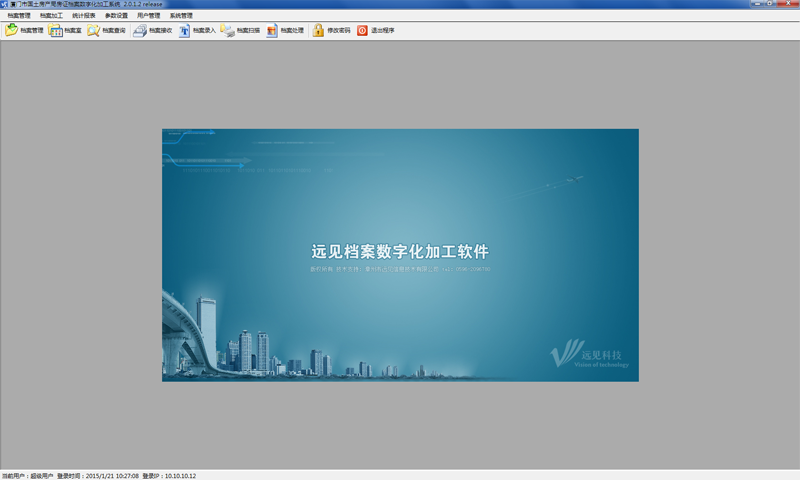Open the 档案扫描 archive scanning tool
800x480 pixels.
[x=240, y=31]
